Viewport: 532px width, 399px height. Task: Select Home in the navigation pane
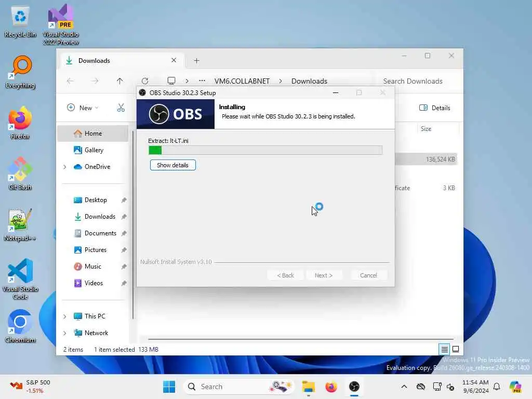(92, 134)
